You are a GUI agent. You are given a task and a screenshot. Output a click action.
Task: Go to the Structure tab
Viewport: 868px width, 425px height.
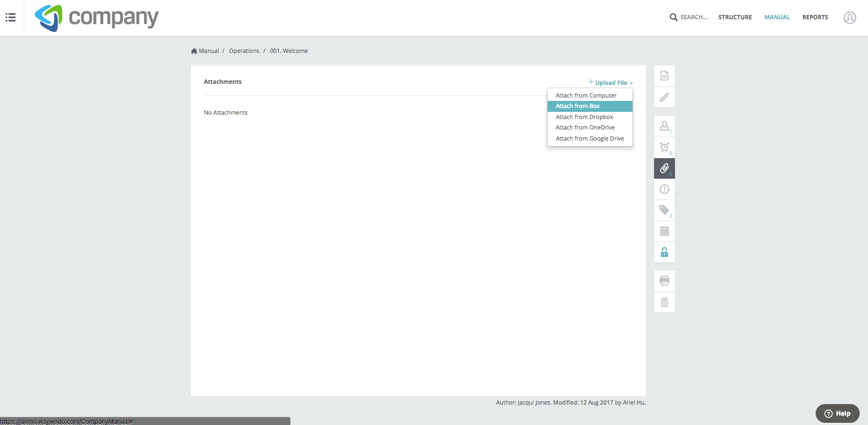(735, 18)
